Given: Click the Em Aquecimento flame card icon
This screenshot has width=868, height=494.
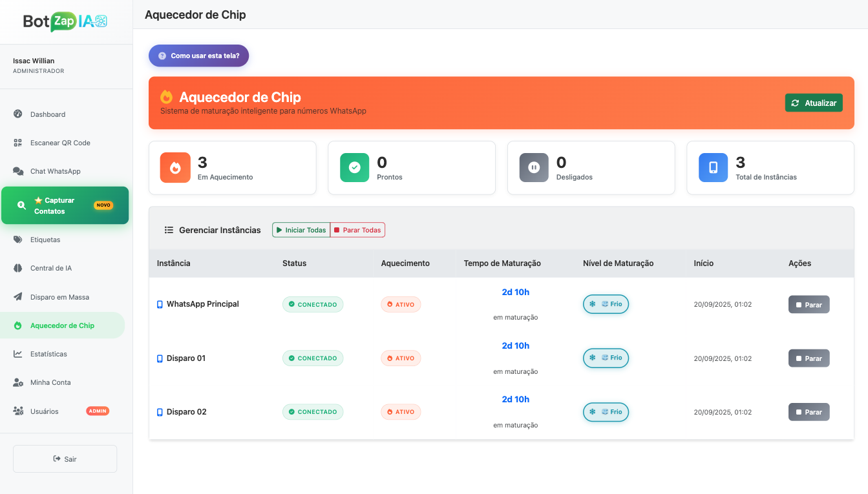Looking at the screenshot, I should coord(175,167).
